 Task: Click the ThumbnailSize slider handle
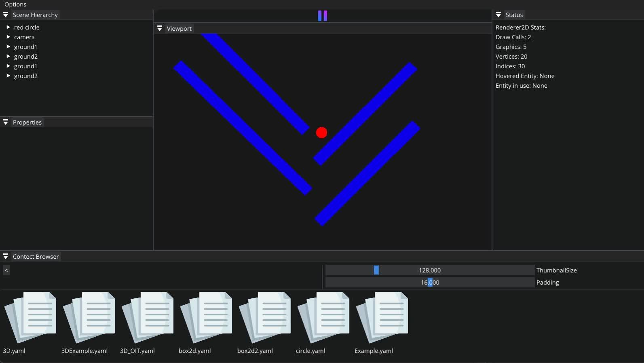[376, 270]
